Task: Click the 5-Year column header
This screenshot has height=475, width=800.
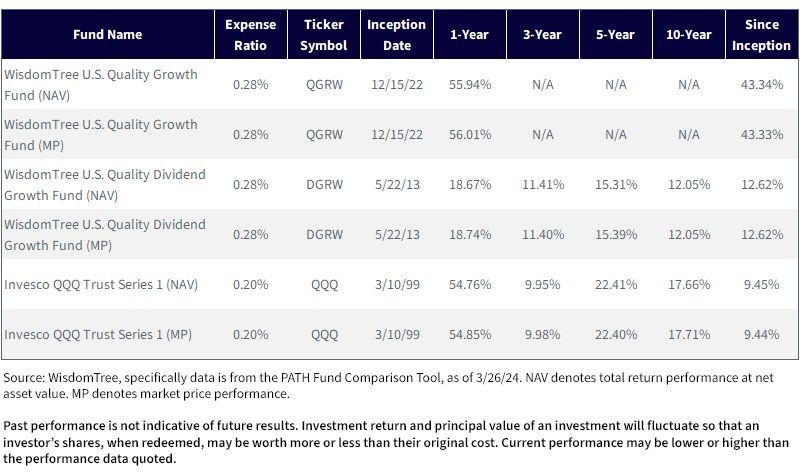Action: tap(616, 35)
